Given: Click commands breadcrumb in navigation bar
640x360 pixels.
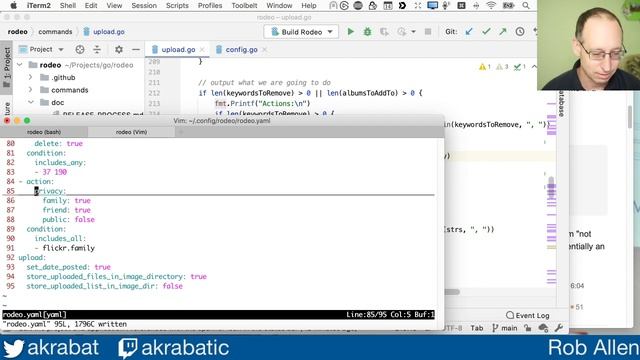Looking at the screenshot, I should point(55,31).
